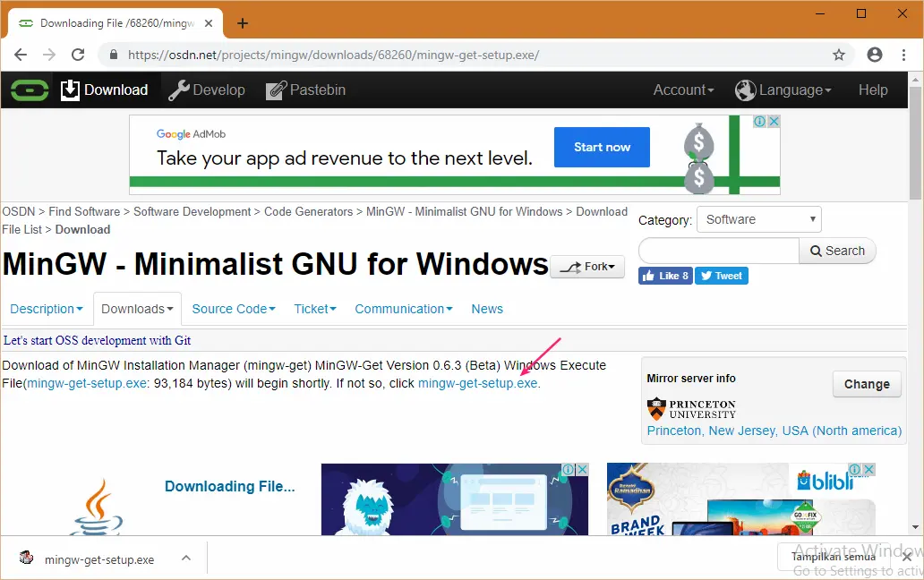Click the green OSDN logo
This screenshot has height=580, width=924.
point(30,90)
